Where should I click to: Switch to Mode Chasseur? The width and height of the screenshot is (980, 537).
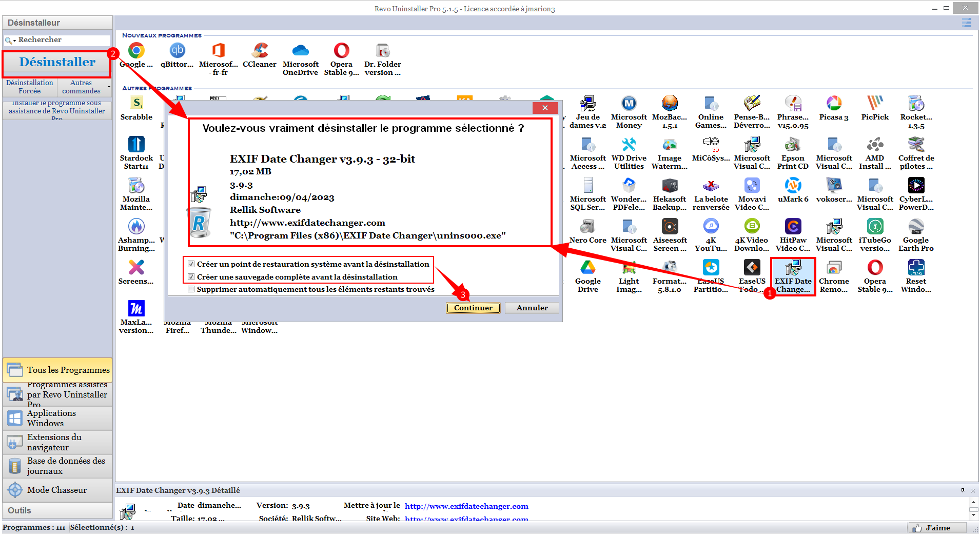click(x=57, y=490)
